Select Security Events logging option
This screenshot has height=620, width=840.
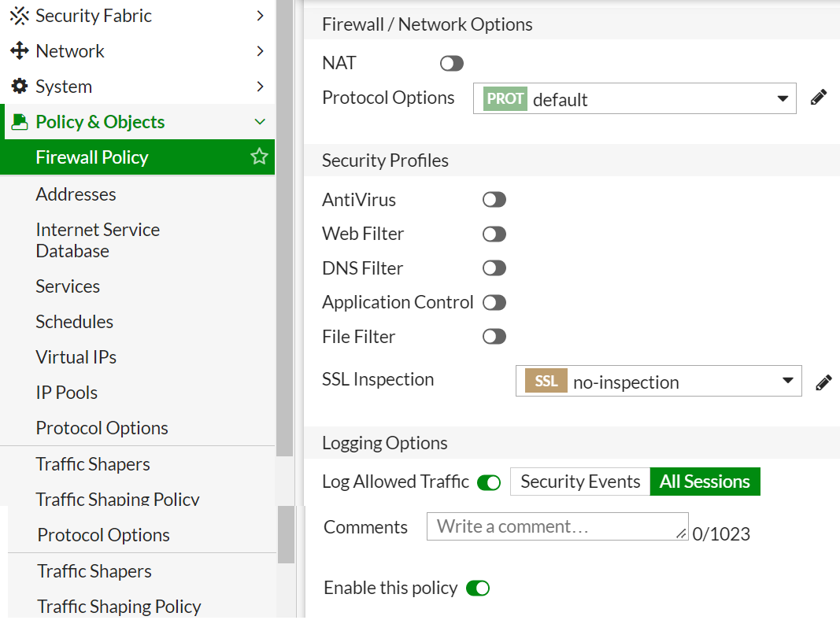coord(580,482)
